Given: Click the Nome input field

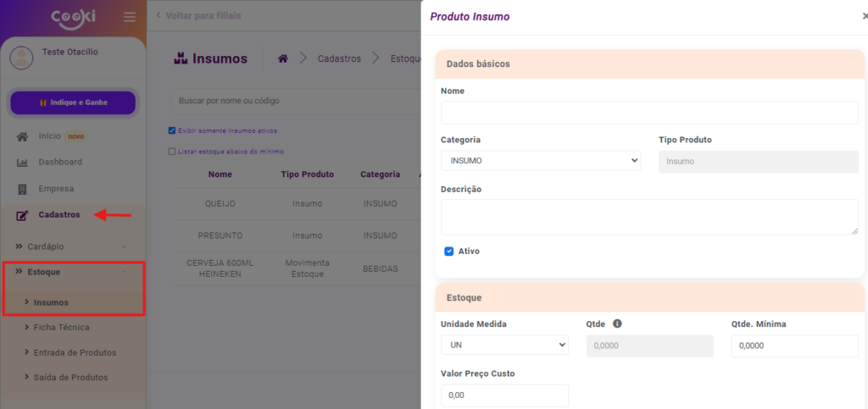Looking at the screenshot, I should (x=649, y=113).
